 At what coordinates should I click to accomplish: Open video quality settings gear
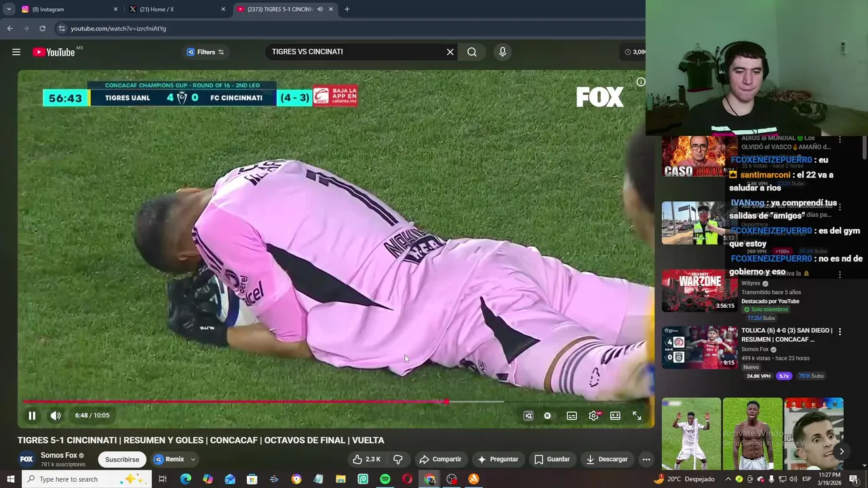click(x=593, y=415)
